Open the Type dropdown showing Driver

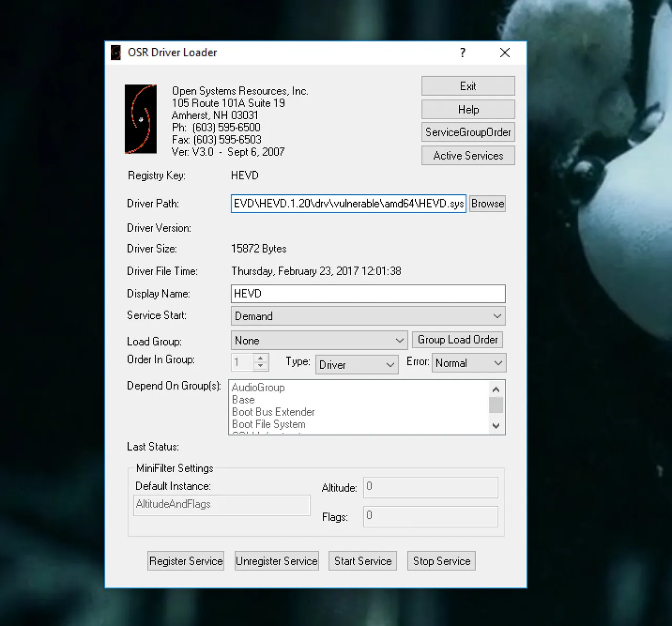[356, 364]
